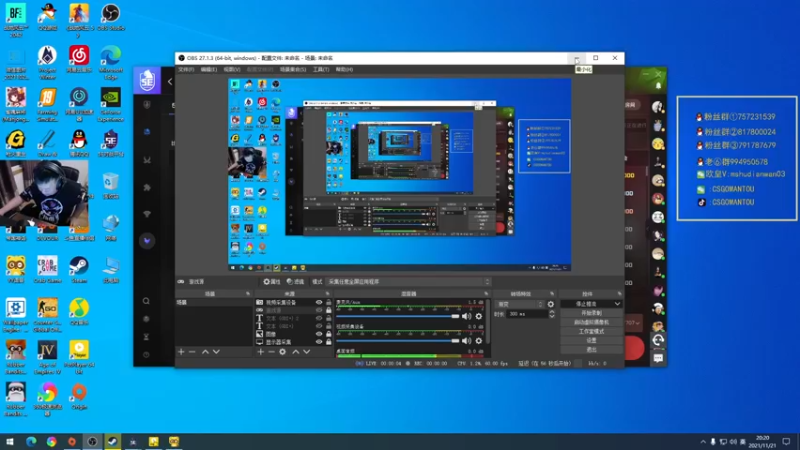Open Steam desktop shortcut
The image size is (800, 450).
(79, 270)
